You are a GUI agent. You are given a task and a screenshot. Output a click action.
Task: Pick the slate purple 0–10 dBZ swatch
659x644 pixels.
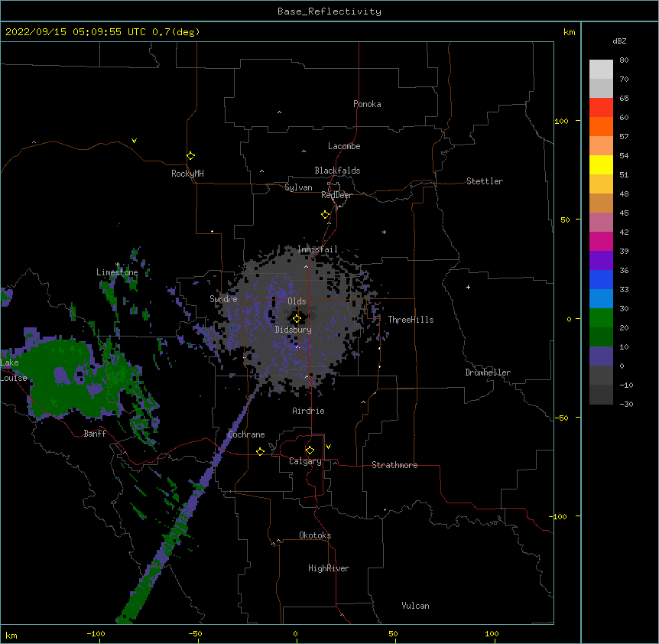[601, 356]
